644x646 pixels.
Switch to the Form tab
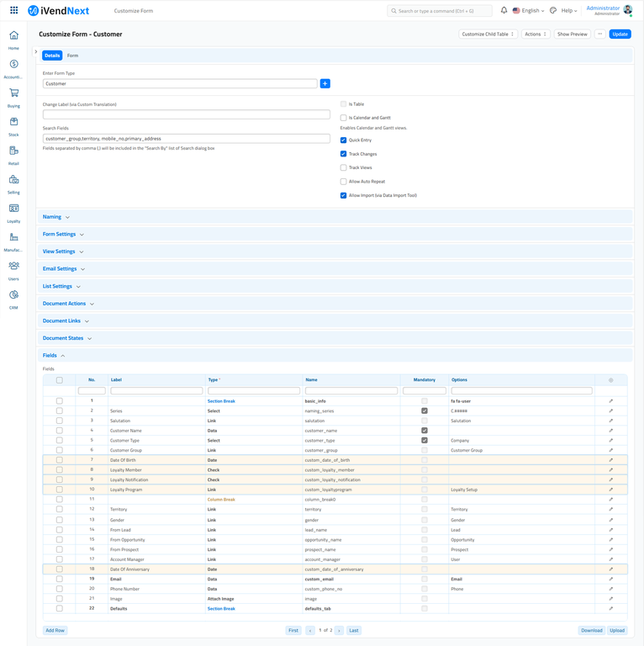(72, 56)
